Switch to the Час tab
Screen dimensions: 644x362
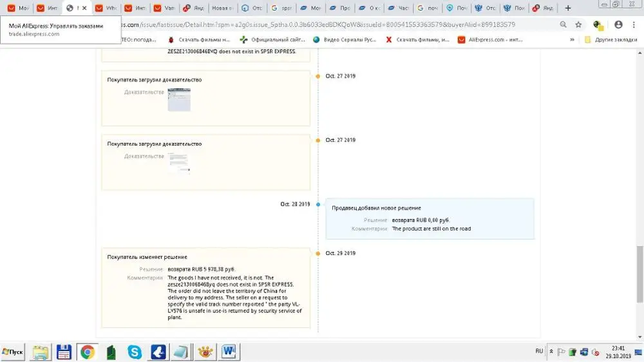[399, 8]
